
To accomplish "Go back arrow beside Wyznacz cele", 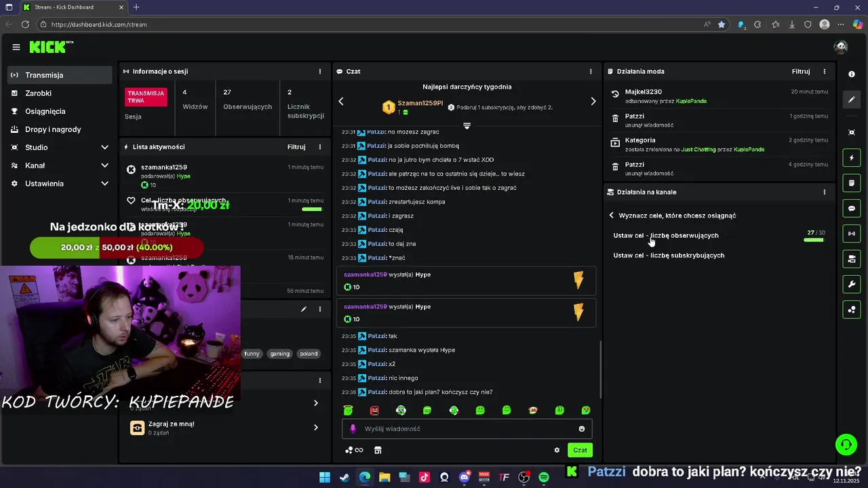I will [611, 216].
